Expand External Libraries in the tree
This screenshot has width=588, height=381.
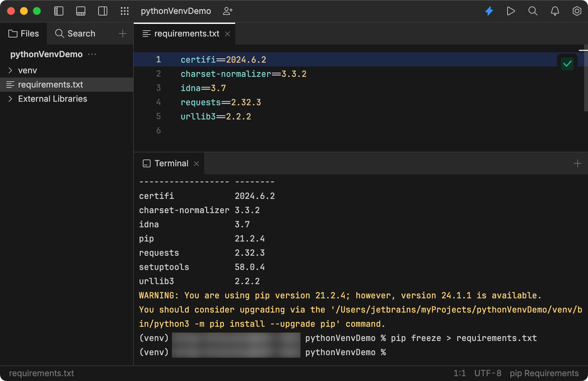(x=10, y=99)
